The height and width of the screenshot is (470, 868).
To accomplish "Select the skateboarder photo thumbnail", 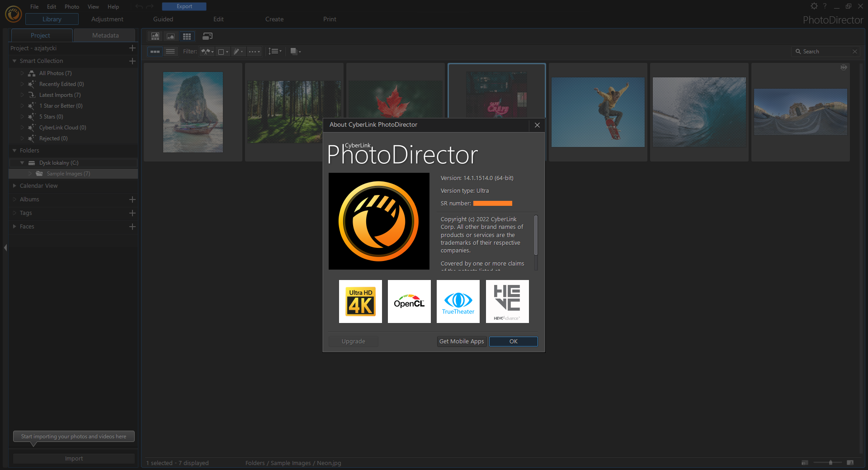I will pyautogui.click(x=598, y=112).
